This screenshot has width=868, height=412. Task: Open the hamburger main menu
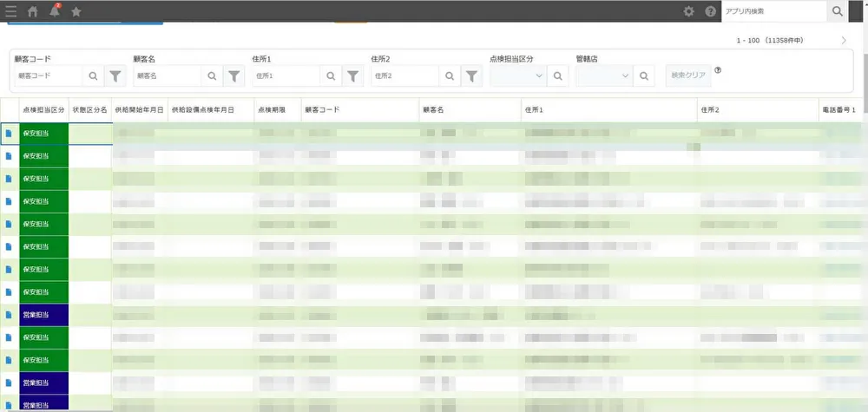coord(10,11)
